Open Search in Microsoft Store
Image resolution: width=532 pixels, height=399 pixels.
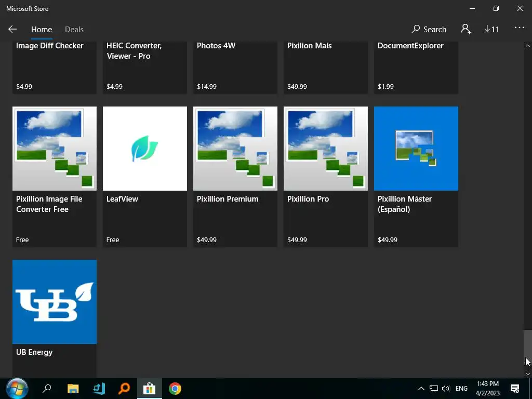click(x=429, y=30)
